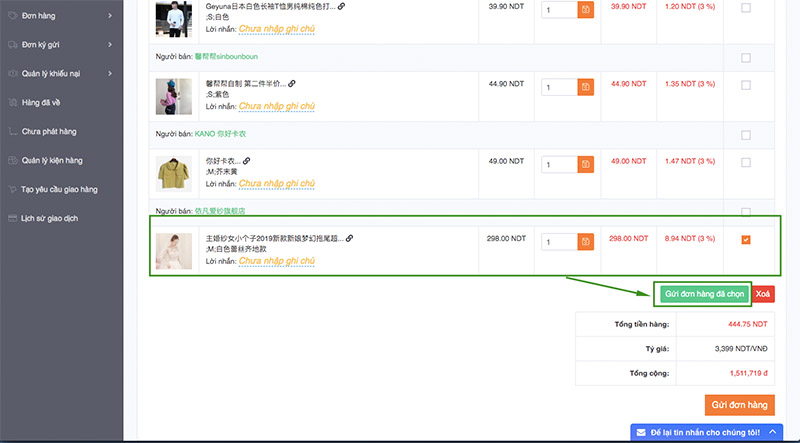Save quantity for the 298.00 NDT item
This screenshot has height=443, width=800.
pos(586,241)
